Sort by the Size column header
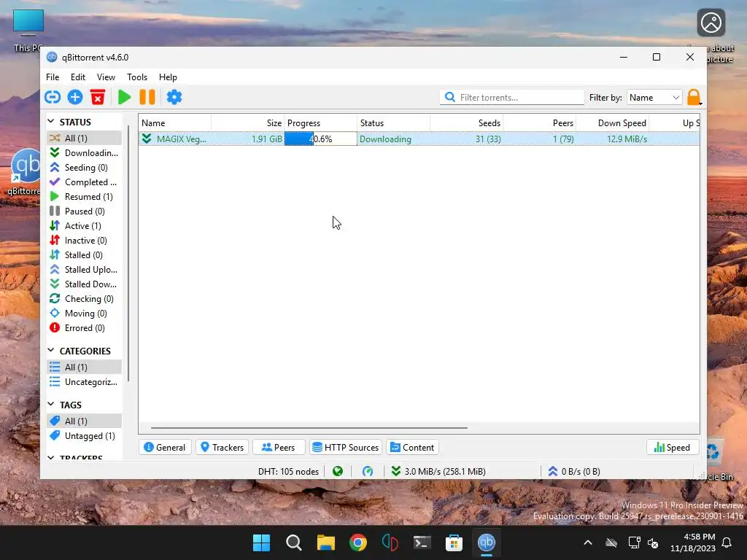 coord(248,122)
